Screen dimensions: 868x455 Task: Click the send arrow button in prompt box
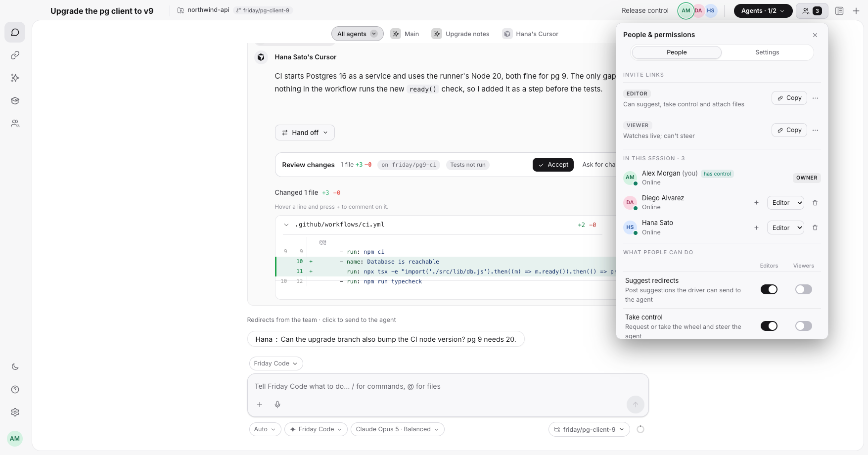635,404
